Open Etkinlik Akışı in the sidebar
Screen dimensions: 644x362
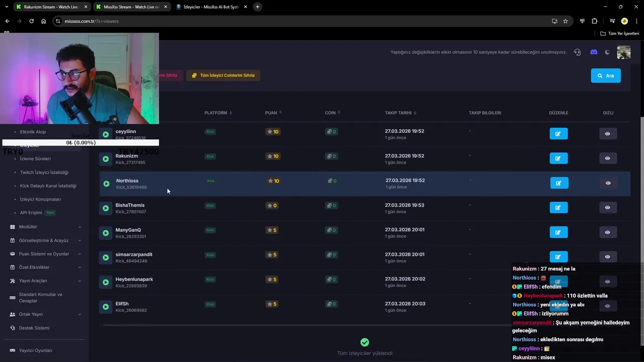pos(33,132)
